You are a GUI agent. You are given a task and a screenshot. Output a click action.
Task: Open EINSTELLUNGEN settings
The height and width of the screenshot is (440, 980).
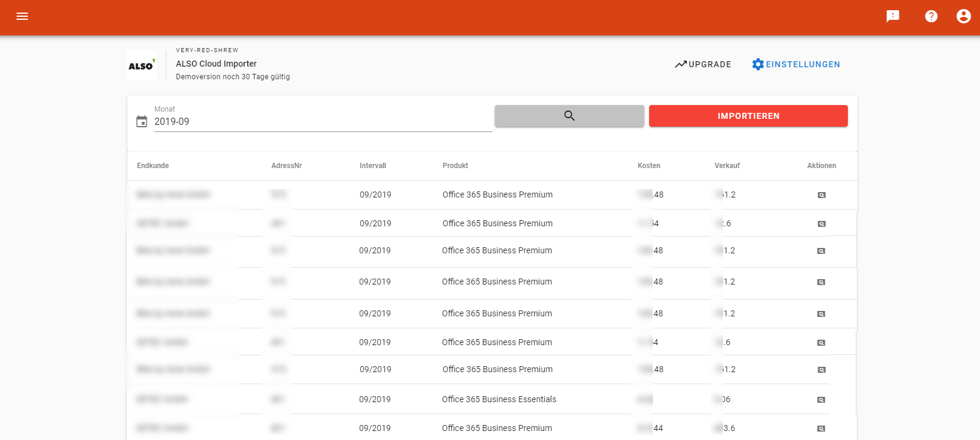pyautogui.click(x=796, y=64)
